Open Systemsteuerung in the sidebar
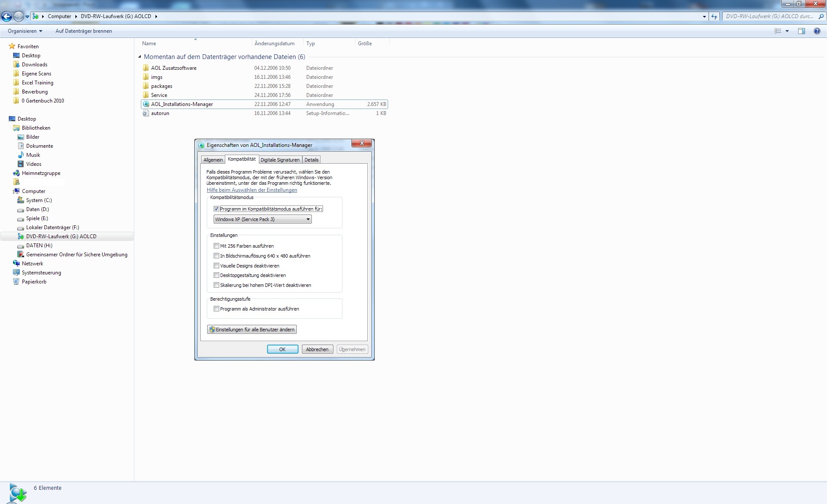The height and width of the screenshot is (504, 827). tap(41, 273)
